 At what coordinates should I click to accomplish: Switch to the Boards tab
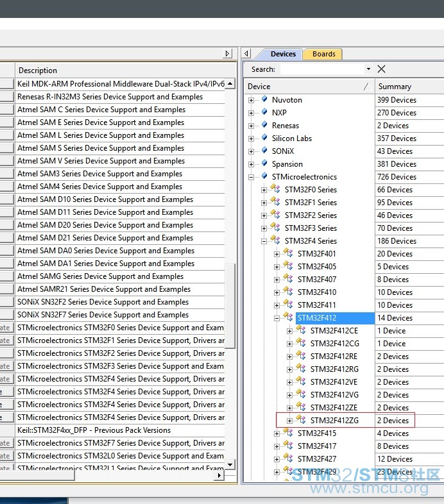tap(323, 54)
